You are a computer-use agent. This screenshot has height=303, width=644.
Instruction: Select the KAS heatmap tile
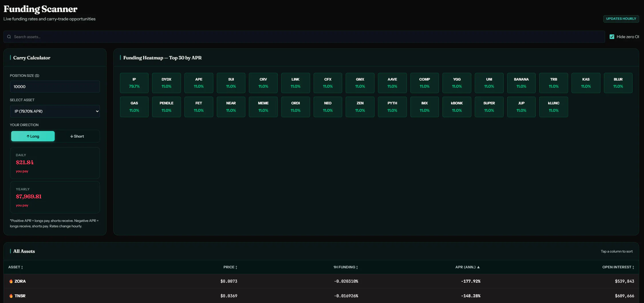coord(586,83)
